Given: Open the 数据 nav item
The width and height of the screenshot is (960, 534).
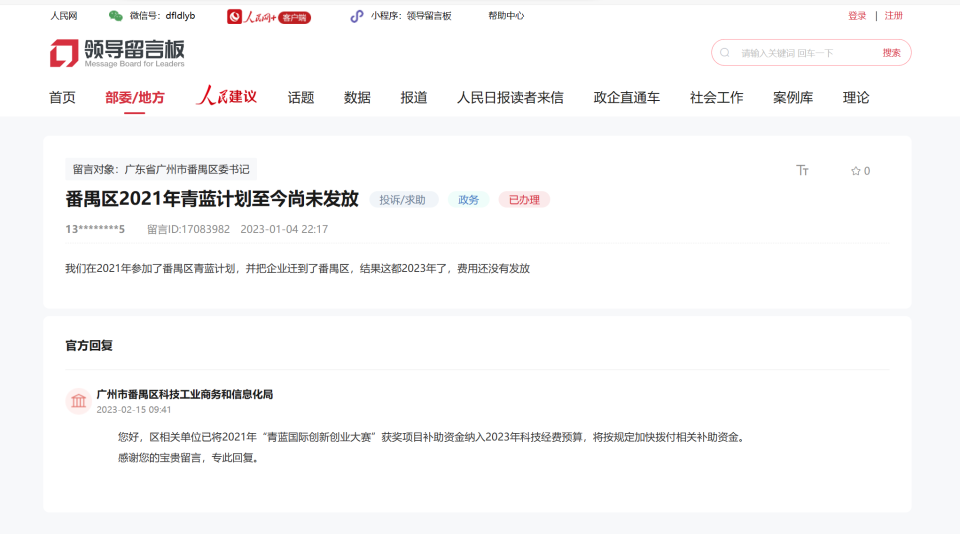Looking at the screenshot, I should click(357, 97).
